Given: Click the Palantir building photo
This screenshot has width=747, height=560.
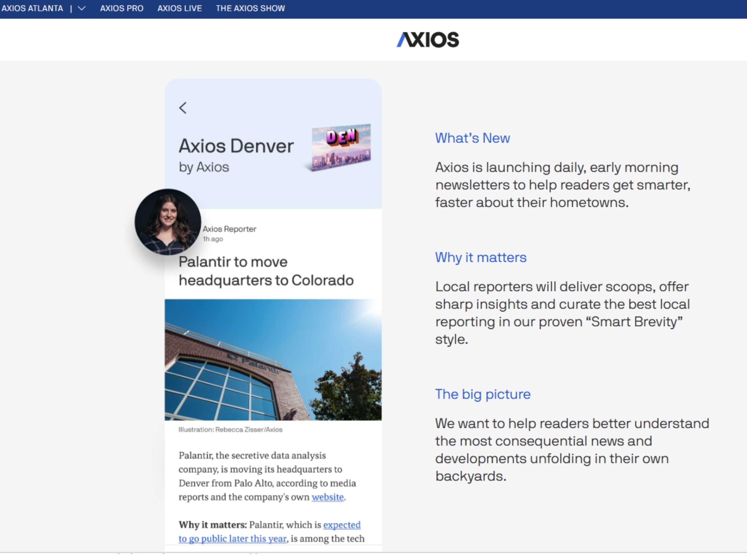Looking at the screenshot, I should pyautogui.click(x=273, y=360).
